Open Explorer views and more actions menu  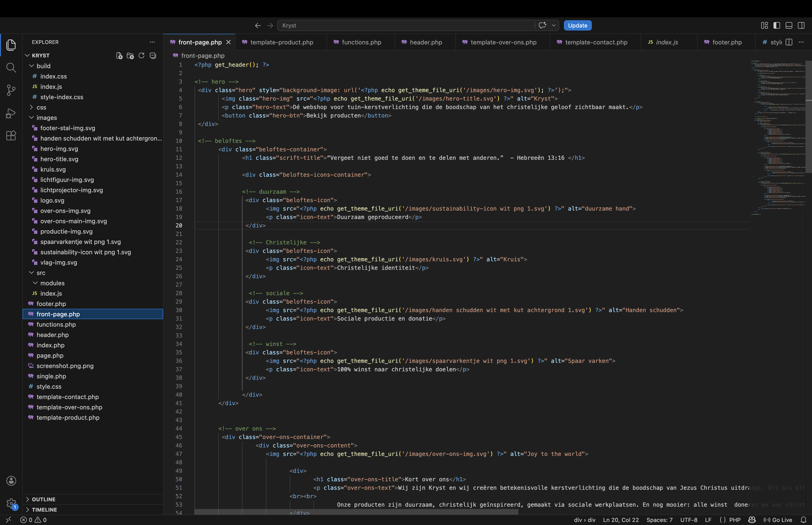[x=152, y=42]
